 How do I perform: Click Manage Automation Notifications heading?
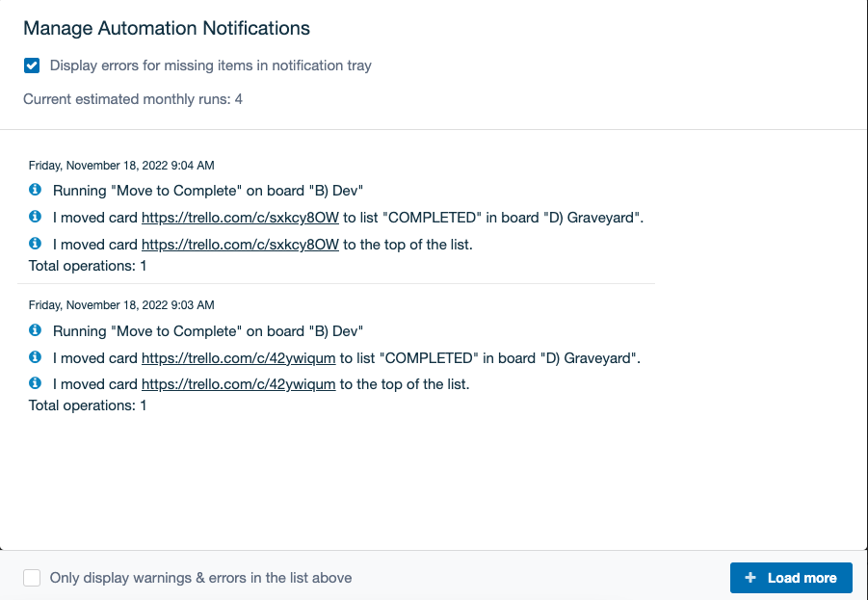click(167, 28)
